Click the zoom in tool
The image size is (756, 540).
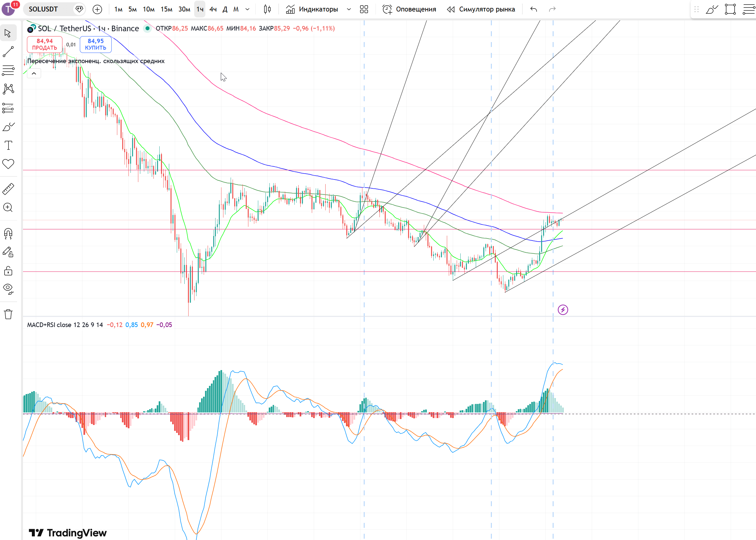pyautogui.click(x=8, y=207)
